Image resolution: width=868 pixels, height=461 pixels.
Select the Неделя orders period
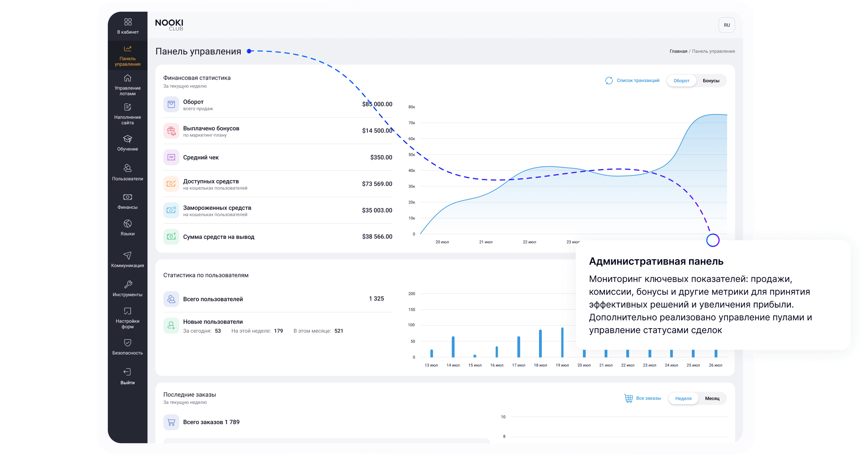[683, 398]
